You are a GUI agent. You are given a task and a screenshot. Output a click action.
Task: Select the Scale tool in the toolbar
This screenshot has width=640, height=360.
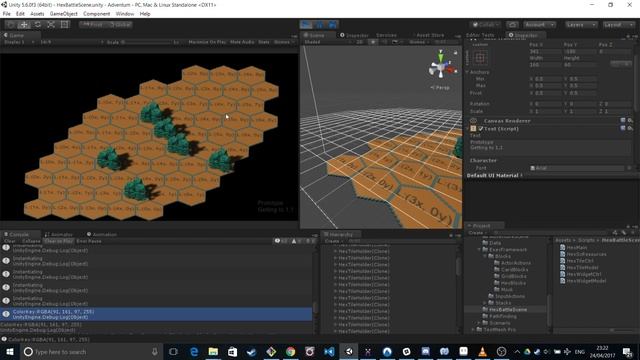[x=51, y=24]
